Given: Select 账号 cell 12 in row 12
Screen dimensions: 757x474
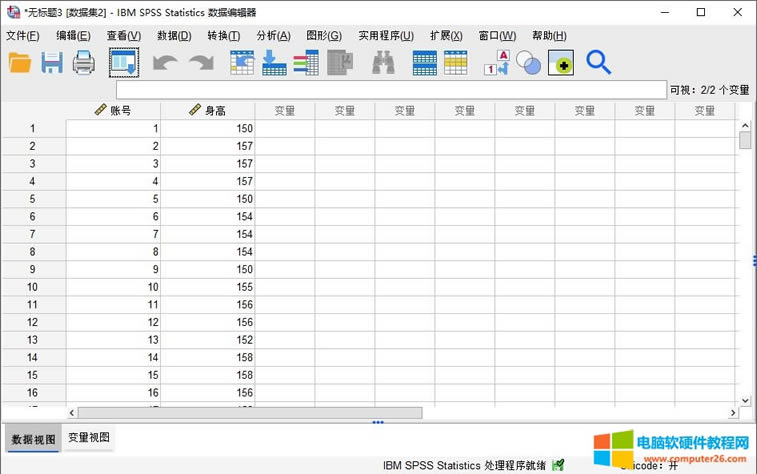Looking at the screenshot, I should [x=113, y=322].
